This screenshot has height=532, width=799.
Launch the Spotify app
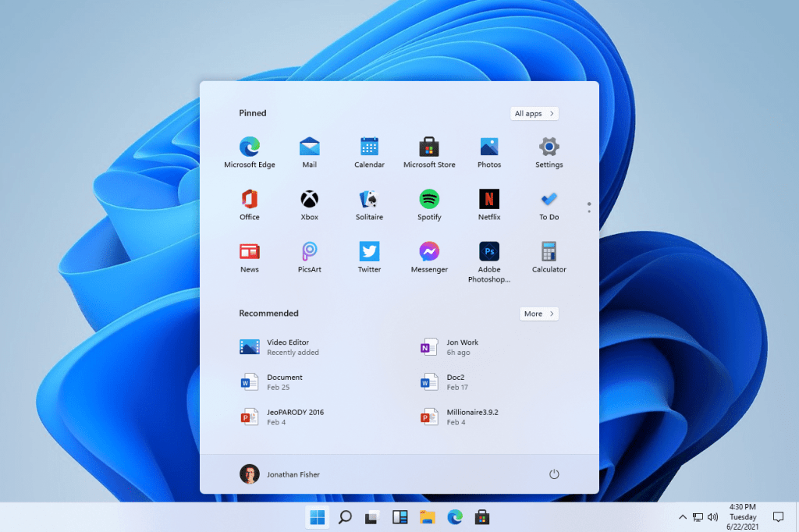tap(429, 199)
